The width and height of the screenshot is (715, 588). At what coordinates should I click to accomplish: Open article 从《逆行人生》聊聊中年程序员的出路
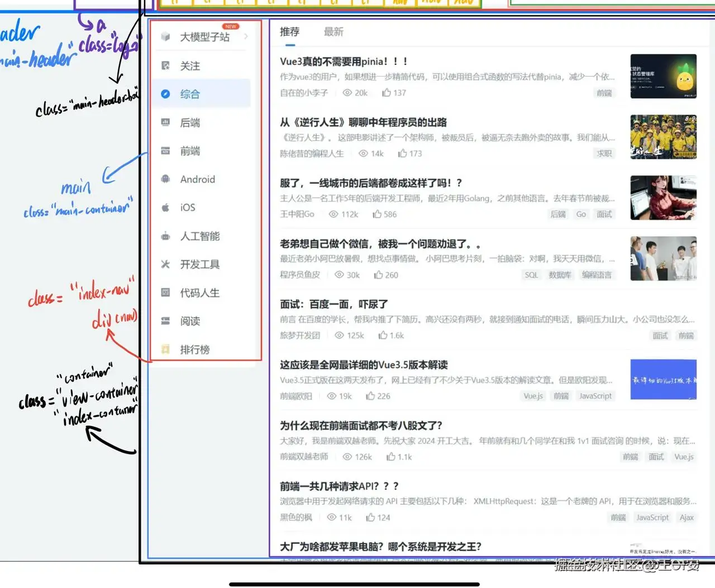[363, 122]
